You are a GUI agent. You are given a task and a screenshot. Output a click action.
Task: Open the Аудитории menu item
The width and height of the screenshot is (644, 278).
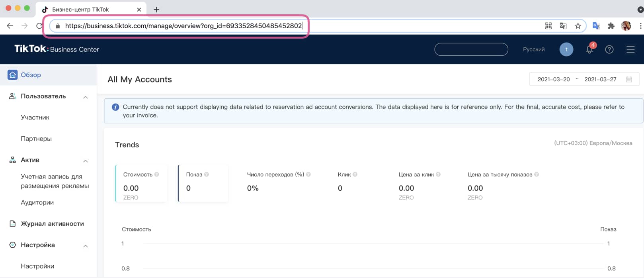[x=37, y=202]
